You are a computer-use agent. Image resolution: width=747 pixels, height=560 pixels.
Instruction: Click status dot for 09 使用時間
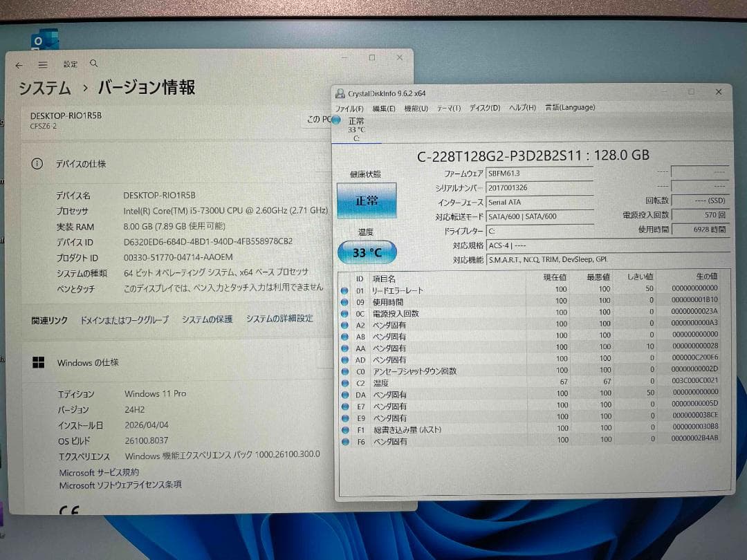point(344,302)
